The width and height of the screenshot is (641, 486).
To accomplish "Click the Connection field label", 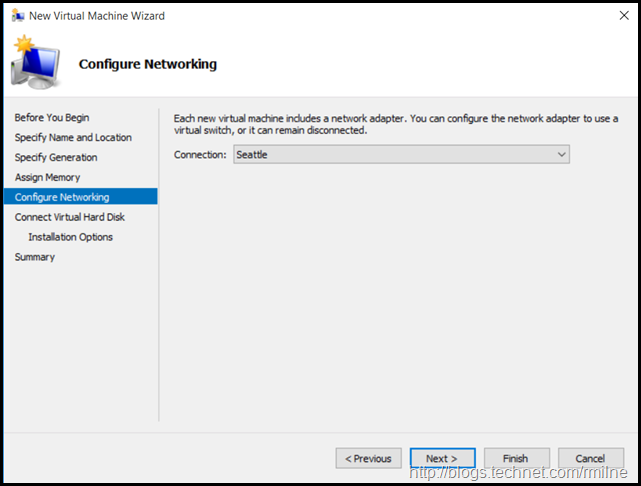I will tap(201, 155).
